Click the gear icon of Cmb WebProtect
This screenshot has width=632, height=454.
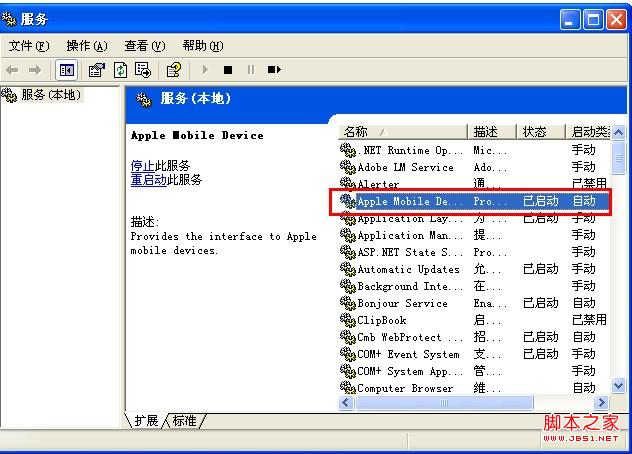[347, 337]
